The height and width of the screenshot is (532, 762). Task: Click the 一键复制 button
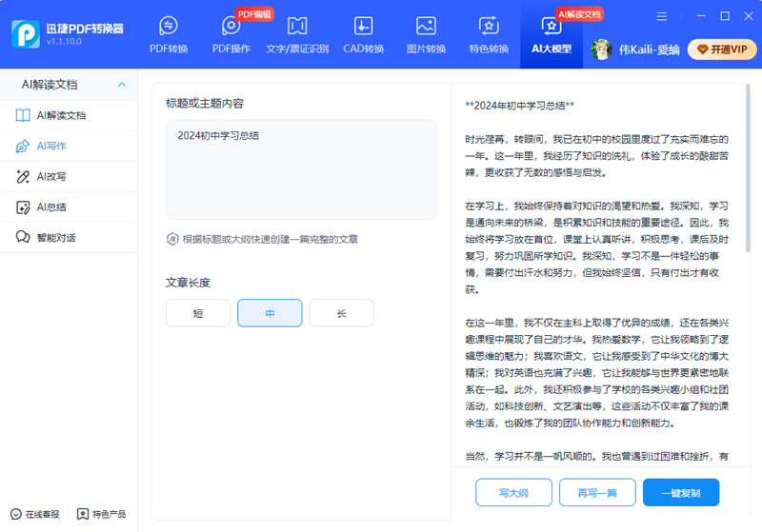(x=681, y=493)
